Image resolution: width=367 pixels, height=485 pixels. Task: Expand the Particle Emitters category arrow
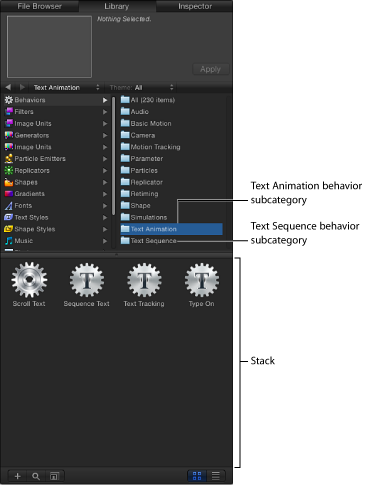(105, 159)
